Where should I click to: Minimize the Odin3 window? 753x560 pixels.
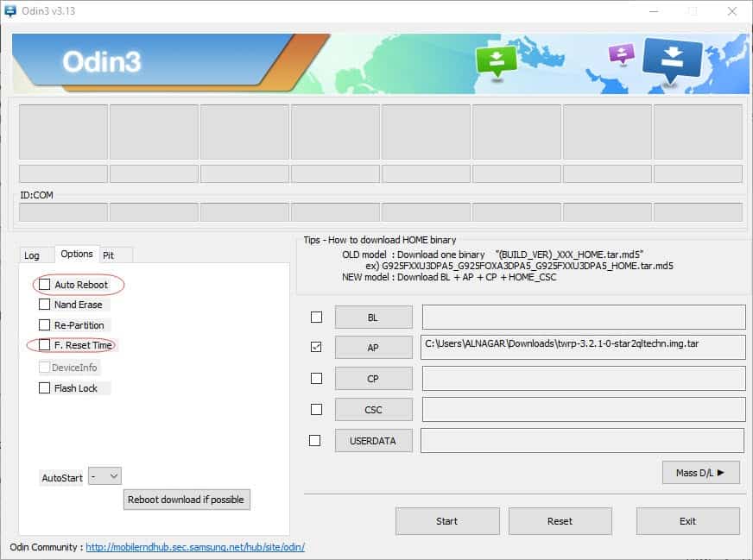[654, 11]
